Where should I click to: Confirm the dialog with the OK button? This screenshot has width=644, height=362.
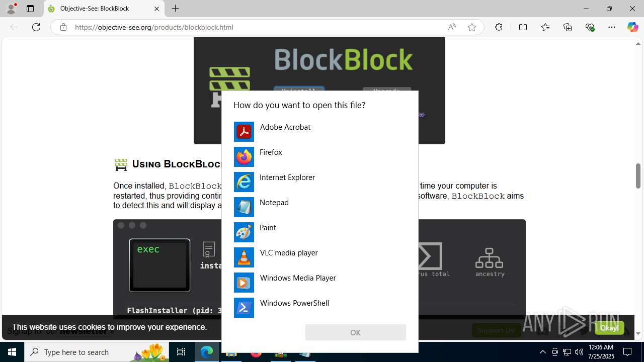(356, 332)
